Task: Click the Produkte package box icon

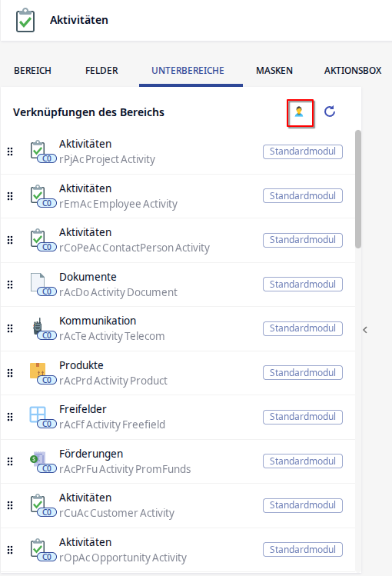Action: coord(38,371)
